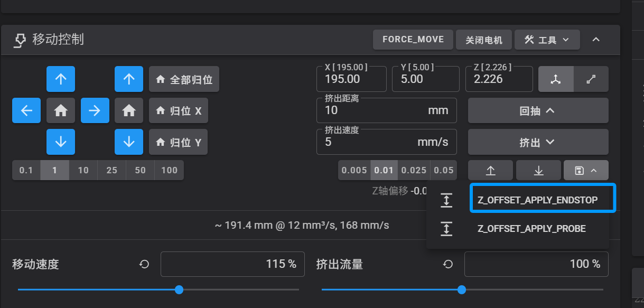Choose Z_OFFSET_APPLY_ENDSTOP from the menu
Image resolution: width=644 pixels, height=308 pixels.
click(x=537, y=200)
